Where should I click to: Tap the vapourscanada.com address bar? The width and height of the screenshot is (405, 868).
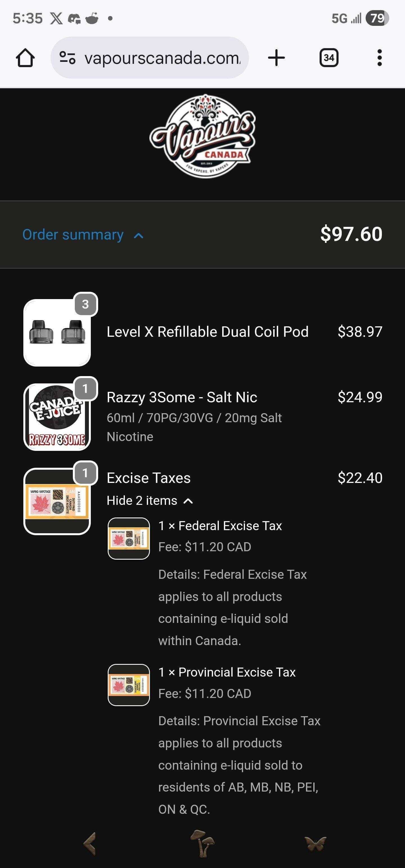(x=162, y=58)
